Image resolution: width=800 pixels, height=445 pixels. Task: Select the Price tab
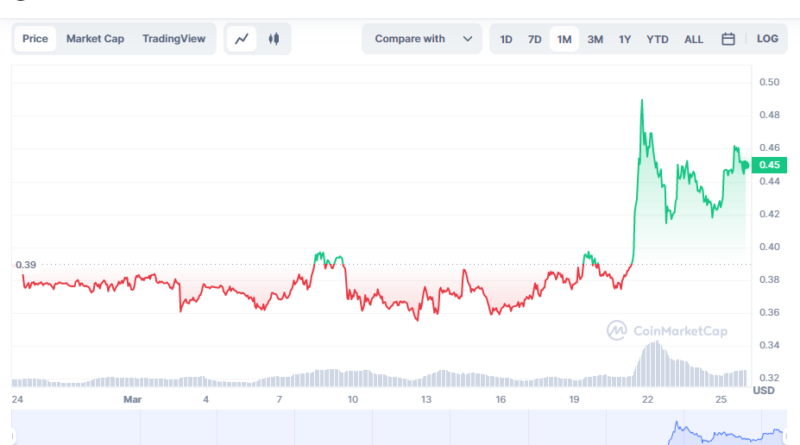[x=35, y=39]
